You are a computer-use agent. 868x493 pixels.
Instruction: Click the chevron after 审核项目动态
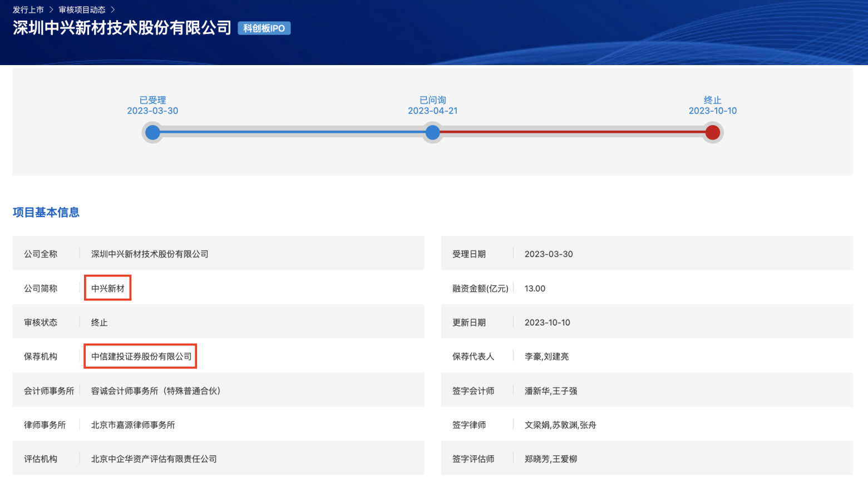coord(112,10)
